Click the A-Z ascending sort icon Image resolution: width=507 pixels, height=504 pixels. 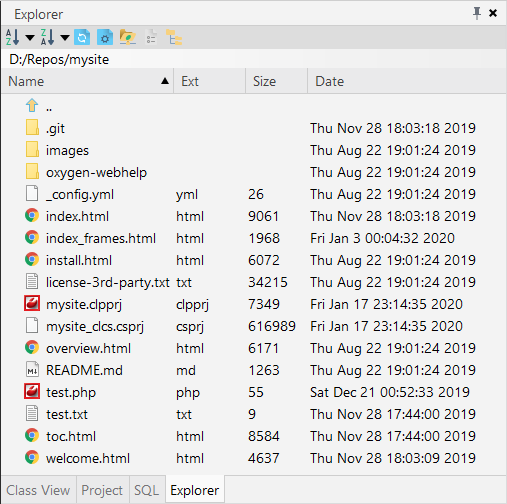[12, 37]
